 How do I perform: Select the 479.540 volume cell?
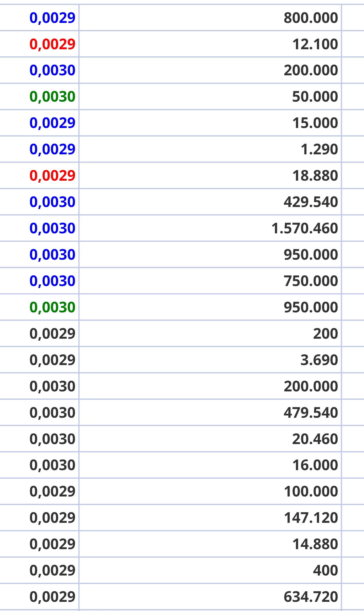point(210,413)
